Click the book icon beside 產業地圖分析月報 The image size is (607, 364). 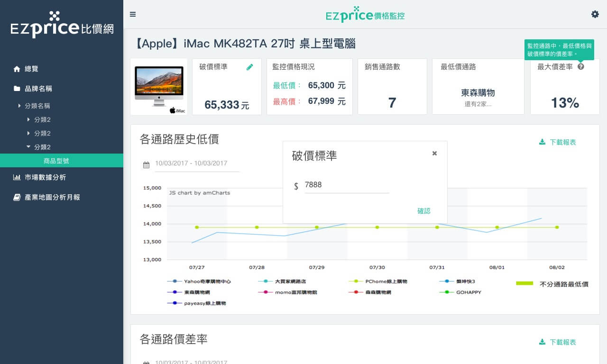pos(17,197)
